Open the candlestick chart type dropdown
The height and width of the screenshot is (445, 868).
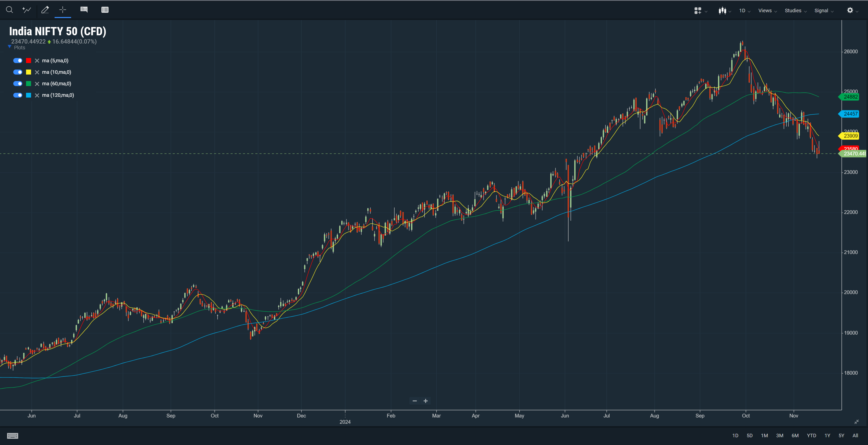tap(724, 11)
